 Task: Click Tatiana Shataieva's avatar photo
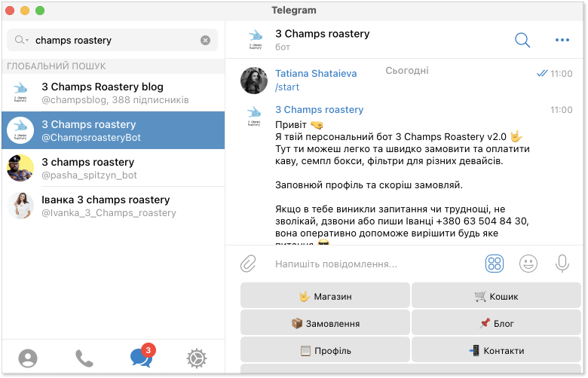pyautogui.click(x=254, y=81)
